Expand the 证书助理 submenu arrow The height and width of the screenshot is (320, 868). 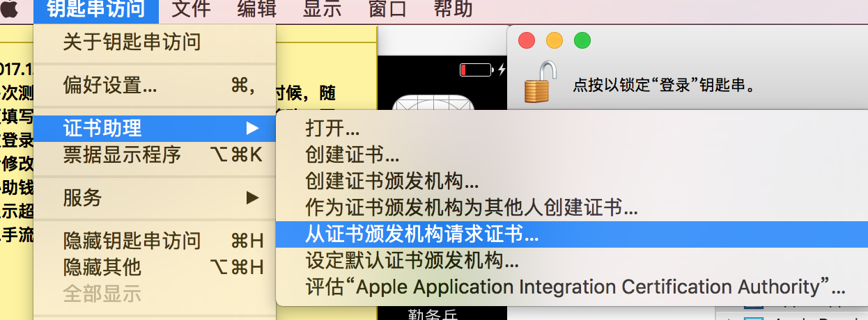252,128
